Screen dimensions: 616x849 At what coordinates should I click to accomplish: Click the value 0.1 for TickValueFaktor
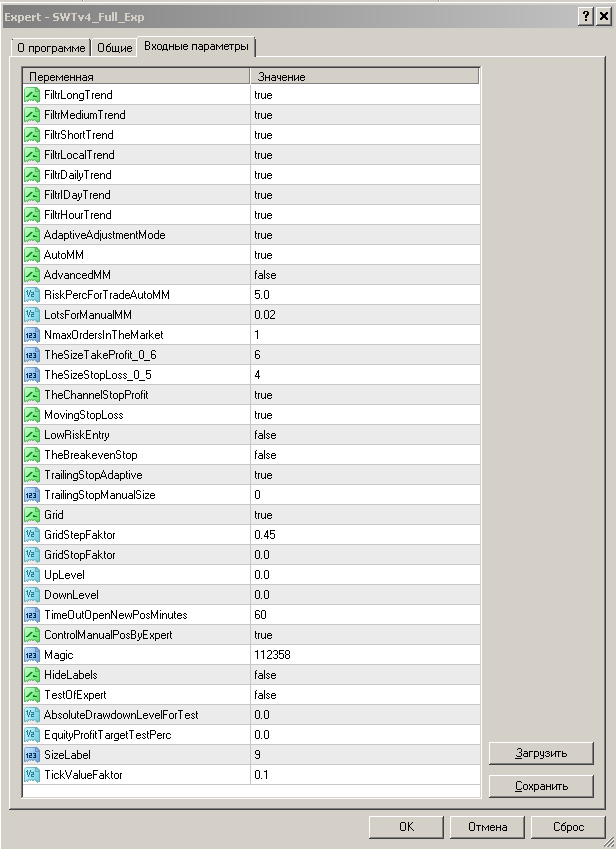[x=261, y=775]
